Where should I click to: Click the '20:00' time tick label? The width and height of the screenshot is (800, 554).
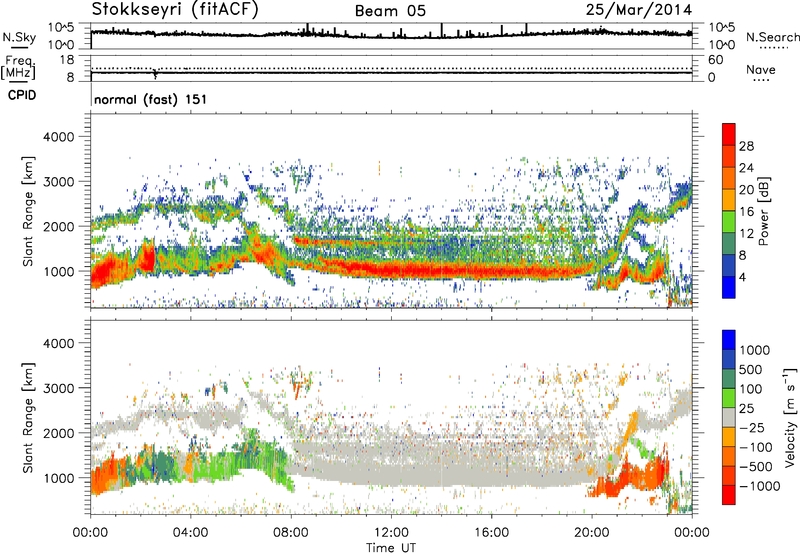[x=592, y=533]
